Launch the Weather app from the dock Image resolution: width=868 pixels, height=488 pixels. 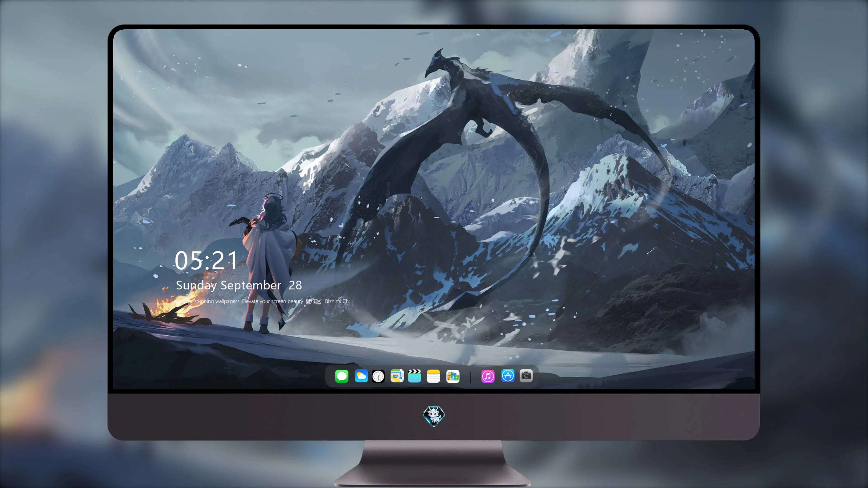[x=361, y=376]
